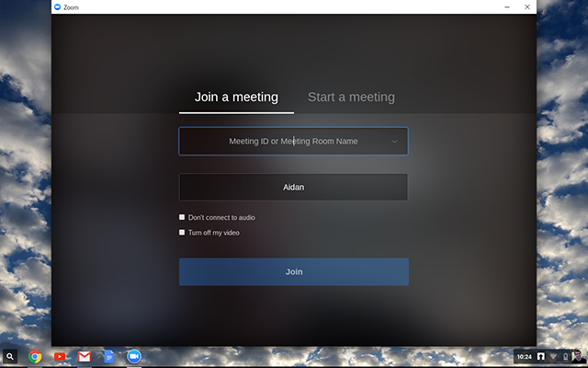
Task: Enable the "Don't connect to audio" checkbox
Action: (x=182, y=217)
